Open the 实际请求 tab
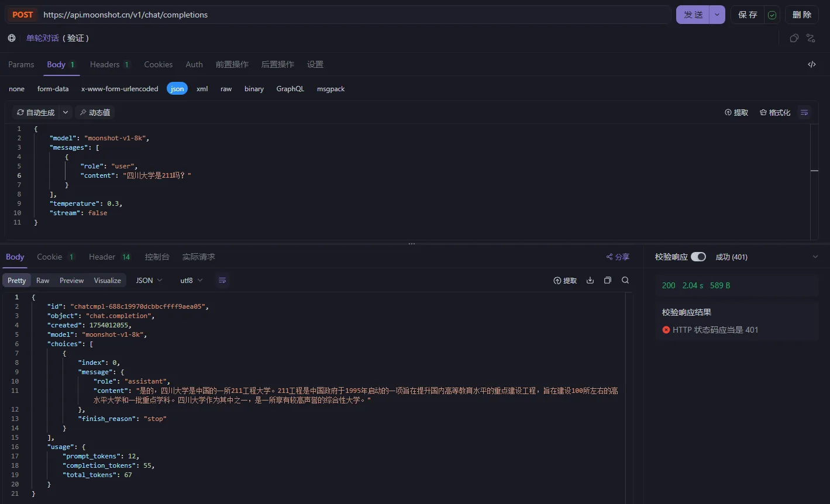Screen dimensions: 830x504 (199, 257)
